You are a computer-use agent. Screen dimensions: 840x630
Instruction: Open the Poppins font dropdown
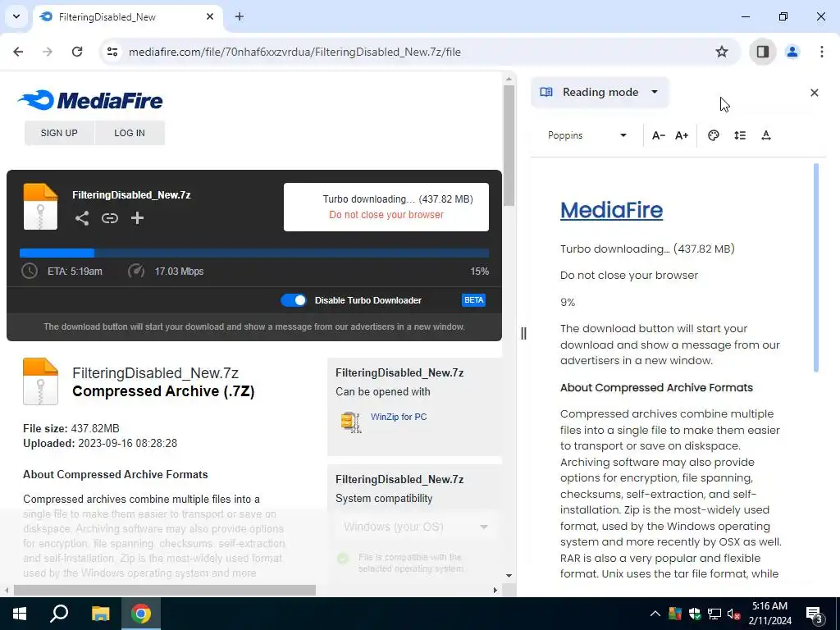pos(587,135)
